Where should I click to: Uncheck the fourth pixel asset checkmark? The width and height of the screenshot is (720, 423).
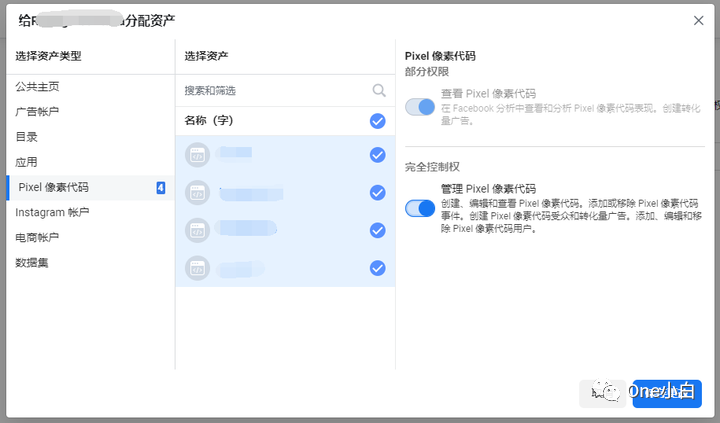[x=377, y=268]
